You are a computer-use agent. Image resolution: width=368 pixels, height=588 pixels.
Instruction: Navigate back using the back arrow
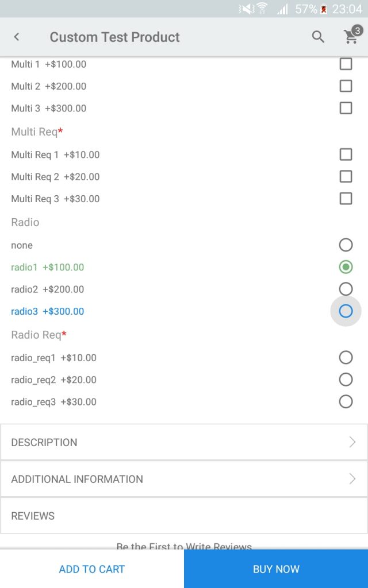(17, 36)
